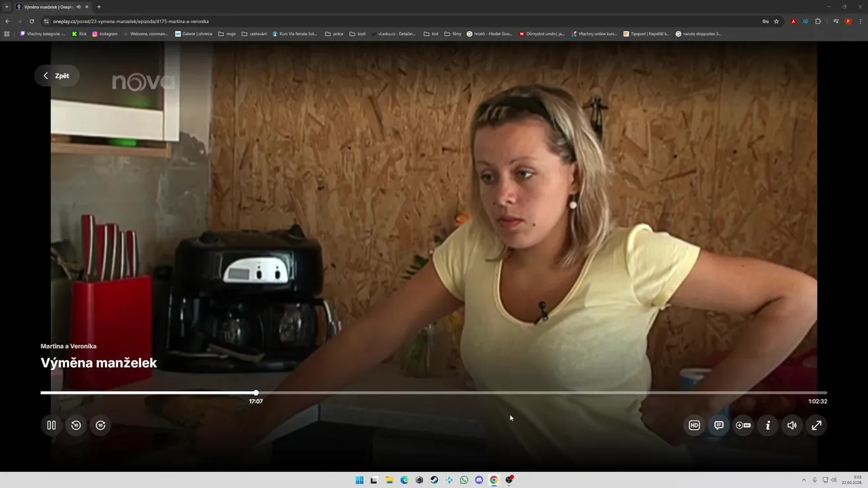Show episode info
This screenshot has width=868, height=488.
tap(768, 425)
